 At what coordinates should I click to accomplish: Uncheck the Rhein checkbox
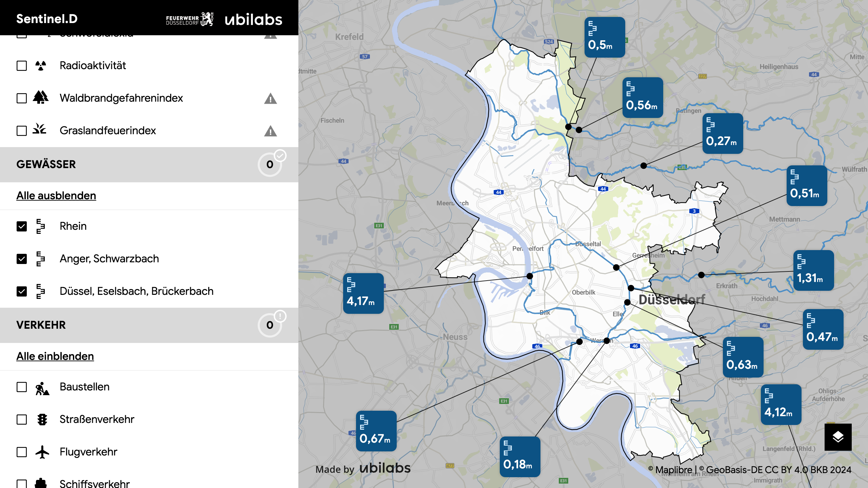(x=22, y=226)
